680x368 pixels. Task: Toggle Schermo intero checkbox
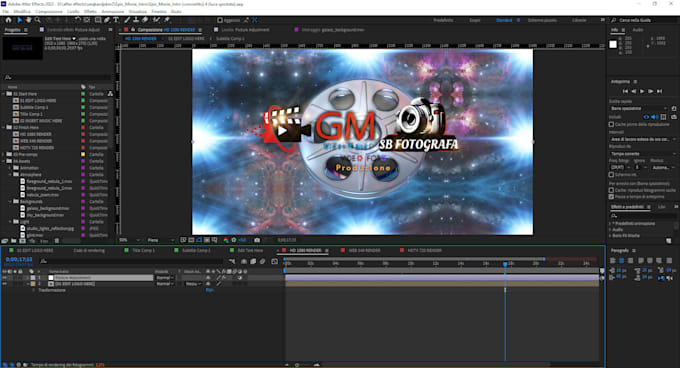tap(611, 175)
